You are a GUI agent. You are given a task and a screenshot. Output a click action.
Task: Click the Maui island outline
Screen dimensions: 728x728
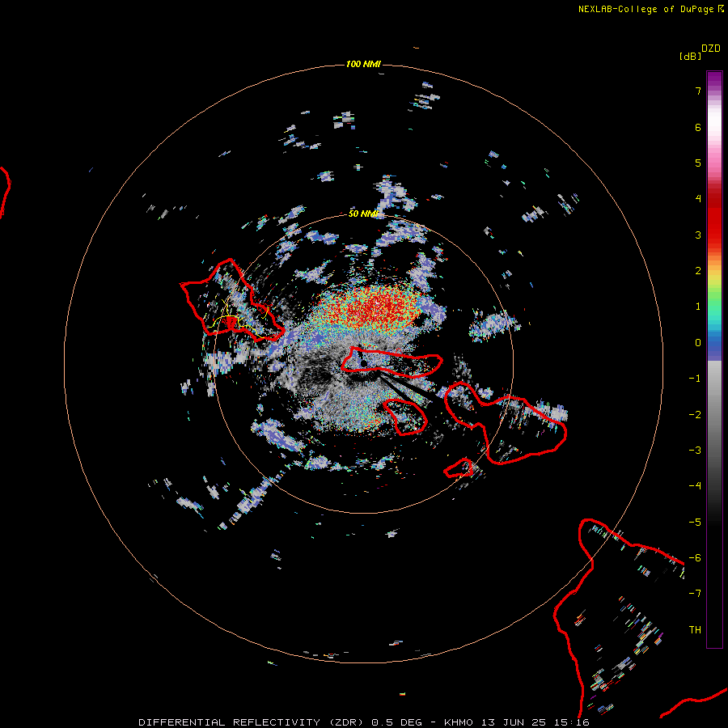coord(506,422)
